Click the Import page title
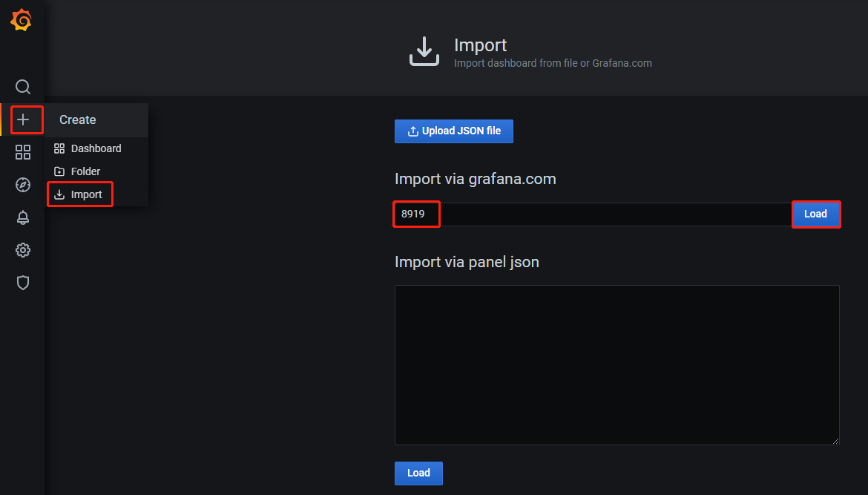Image resolution: width=868 pixels, height=495 pixels. tap(480, 45)
